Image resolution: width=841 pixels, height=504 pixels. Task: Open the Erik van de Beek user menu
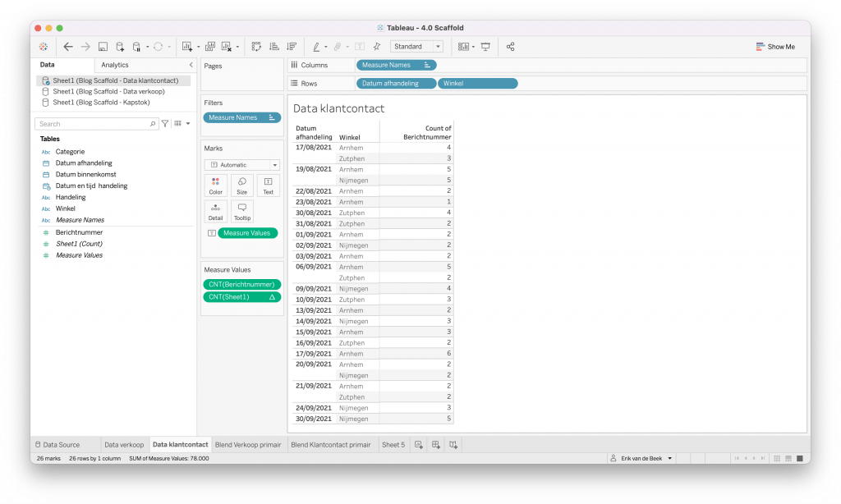(x=642, y=458)
